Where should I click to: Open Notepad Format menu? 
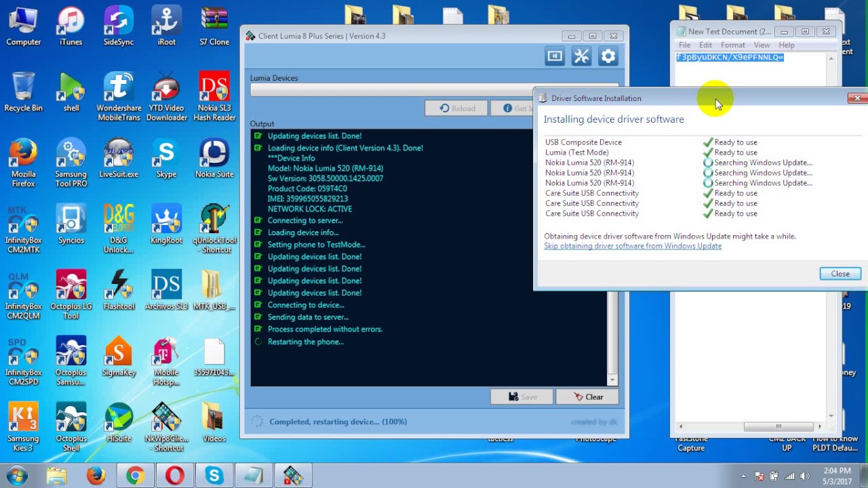click(x=733, y=45)
